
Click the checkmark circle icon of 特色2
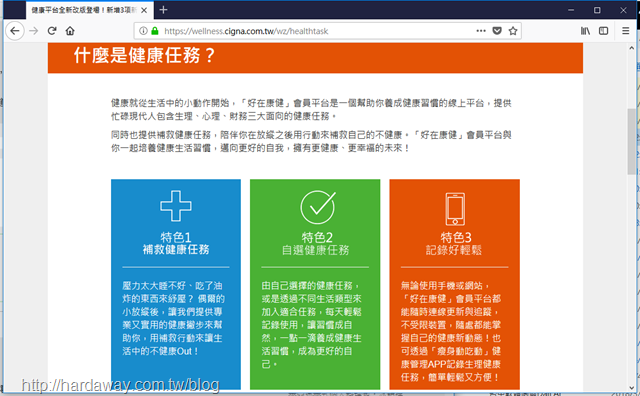click(x=318, y=207)
